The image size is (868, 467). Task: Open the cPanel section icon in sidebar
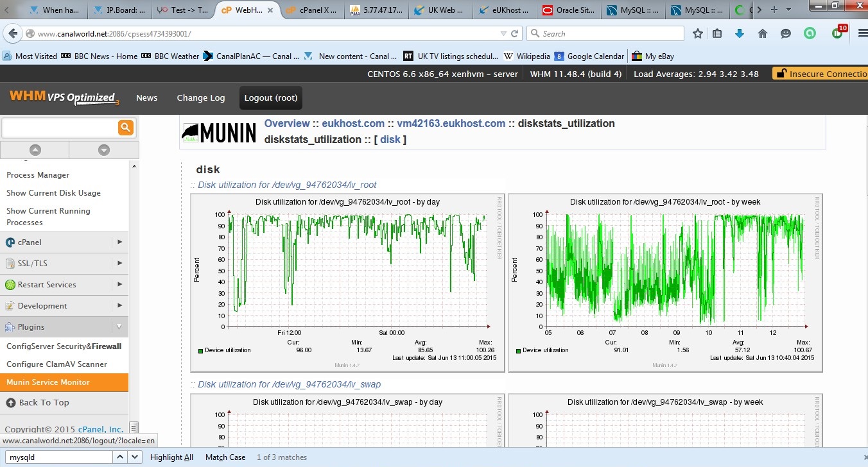10,242
